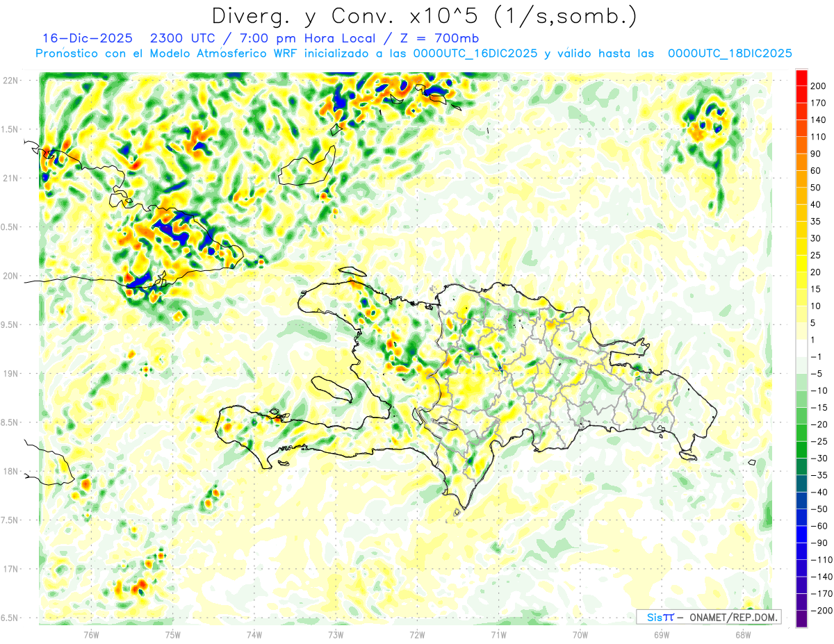The image size is (834, 644).
Task: Click the positive colorbar value "60"
Action: coord(816,171)
